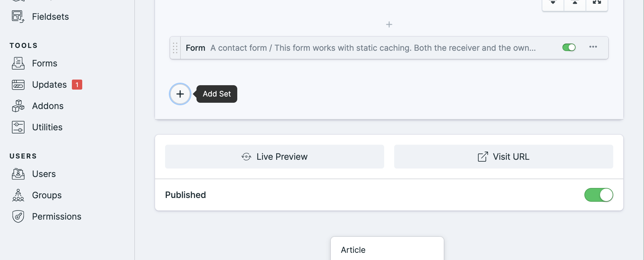This screenshot has height=260, width=644.
Task: Click the Updates icon in Tools
Action: tap(18, 85)
